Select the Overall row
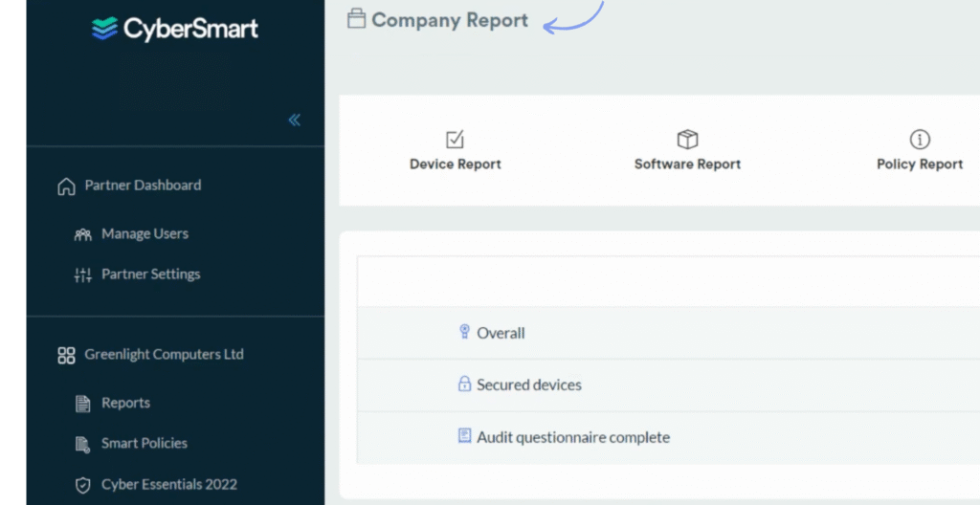The width and height of the screenshot is (980, 505). click(x=668, y=333)
